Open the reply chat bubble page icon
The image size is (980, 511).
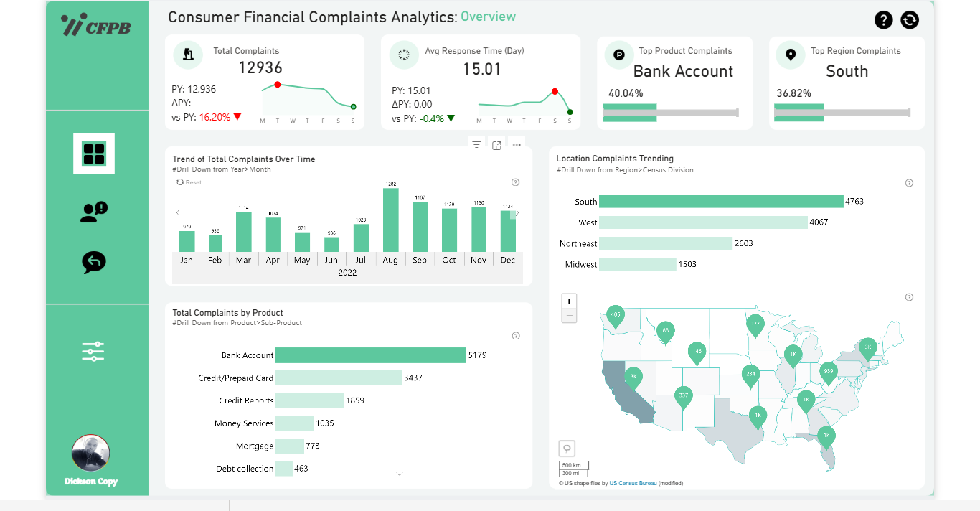94,262
